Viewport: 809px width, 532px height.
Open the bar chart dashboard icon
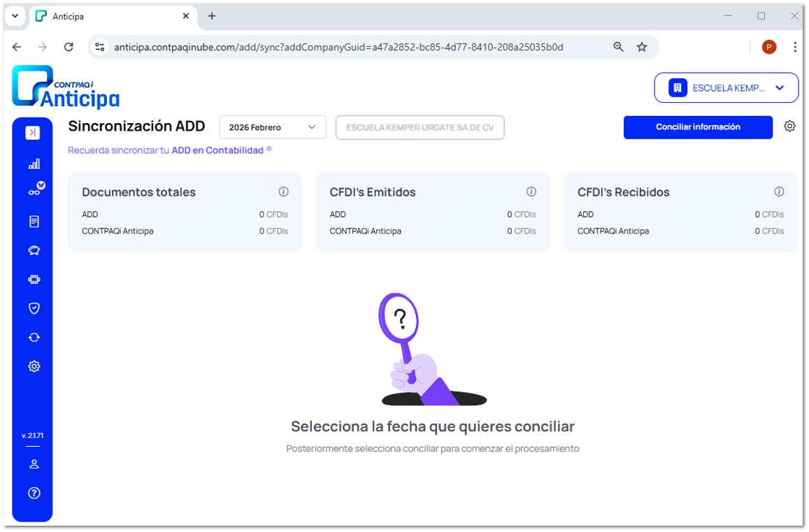tap(34, 164)
